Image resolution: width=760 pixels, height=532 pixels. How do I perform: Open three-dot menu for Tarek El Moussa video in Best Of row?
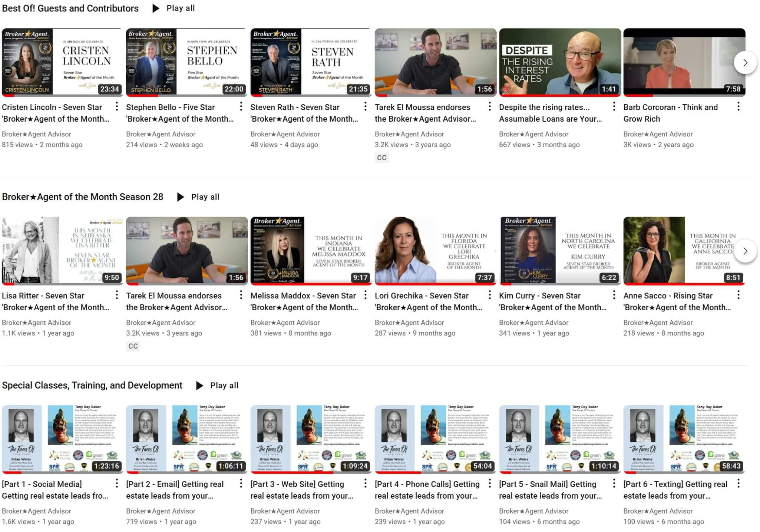tap(490, 107)
